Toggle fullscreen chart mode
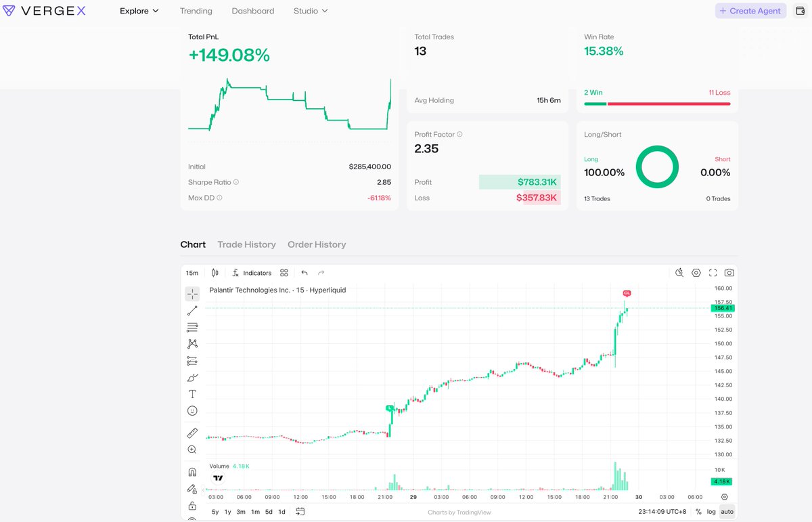The height and width of the screenshot is (522, 812). (x=713, y=273)
